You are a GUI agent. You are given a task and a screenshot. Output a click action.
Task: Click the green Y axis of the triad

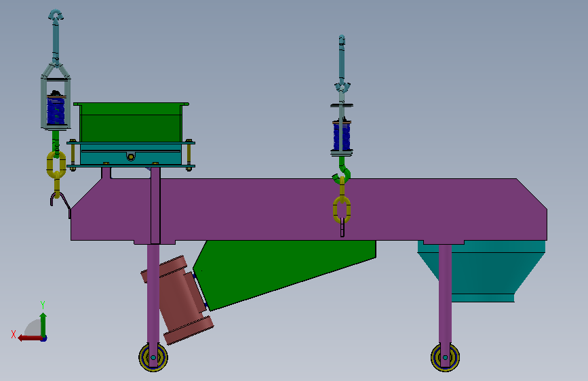(x=43, y=325)
